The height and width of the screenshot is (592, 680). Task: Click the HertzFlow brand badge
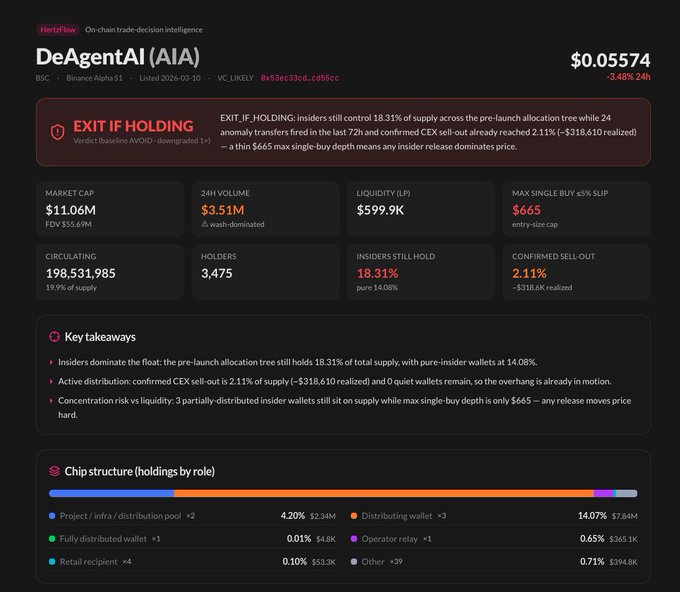click(58, 29)
